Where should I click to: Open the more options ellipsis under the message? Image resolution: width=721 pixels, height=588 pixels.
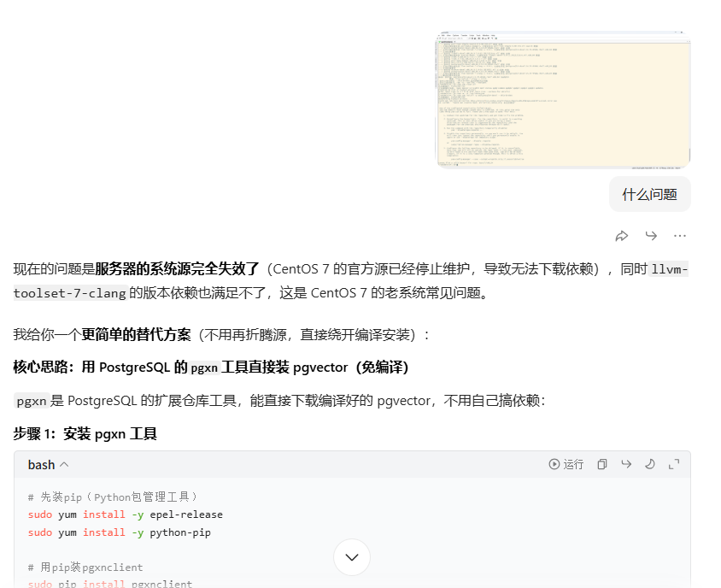click(x=680, y=236)
